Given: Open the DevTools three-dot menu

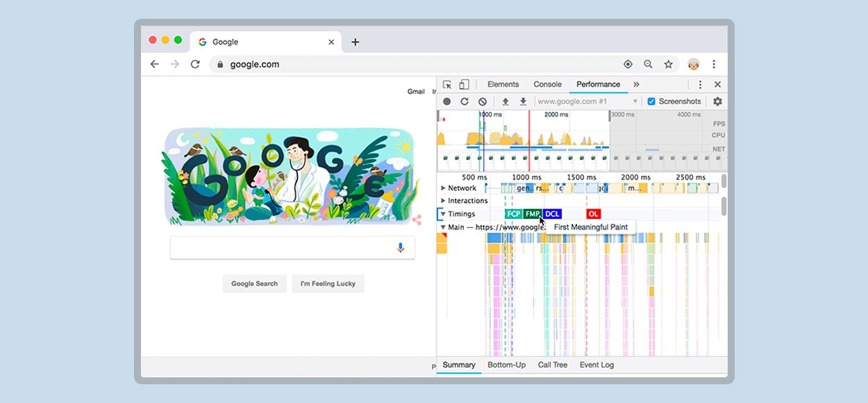Looking at the screenshot, I should coord(700,85).
